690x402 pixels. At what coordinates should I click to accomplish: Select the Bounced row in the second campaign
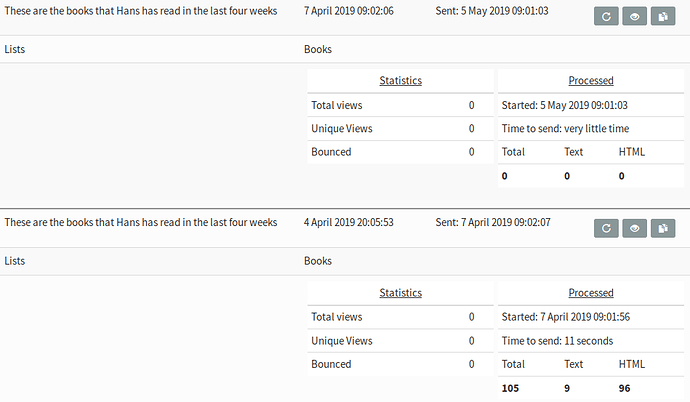(x=400, y=364)
